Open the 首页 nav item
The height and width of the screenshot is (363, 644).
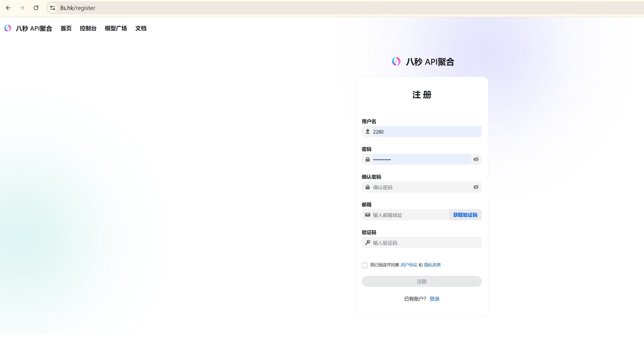click(66, 28)
